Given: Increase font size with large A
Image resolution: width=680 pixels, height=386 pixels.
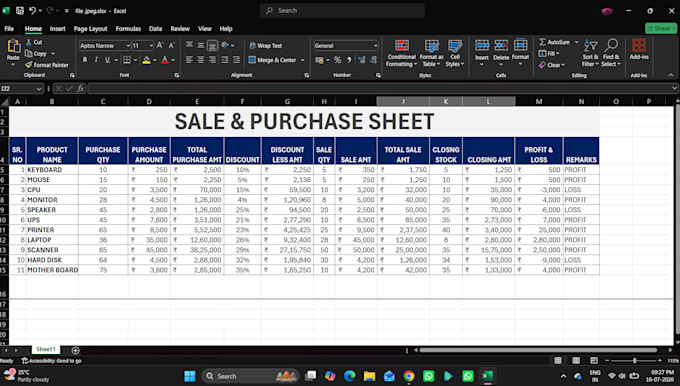Looking at the screenshot, I should point(160,46).
